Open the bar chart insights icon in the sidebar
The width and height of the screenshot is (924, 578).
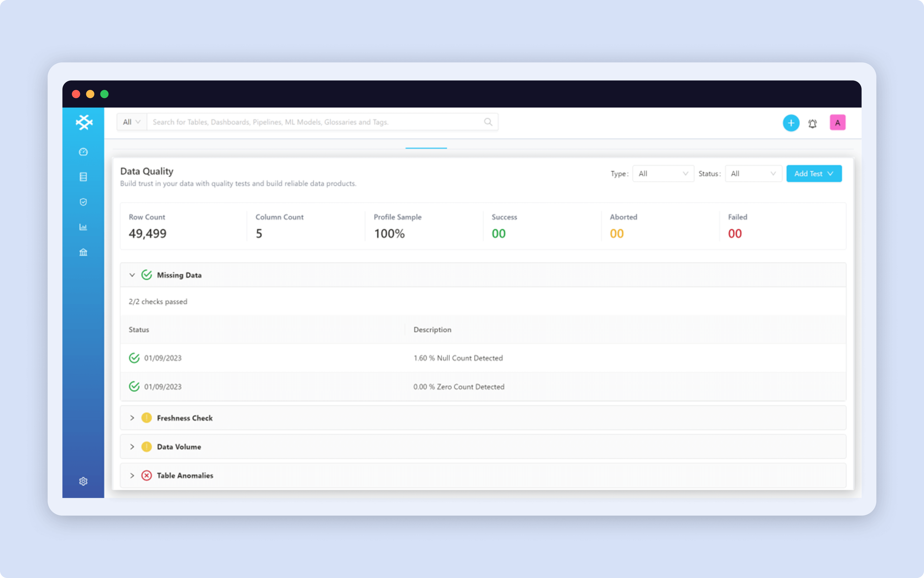(83, 227)
